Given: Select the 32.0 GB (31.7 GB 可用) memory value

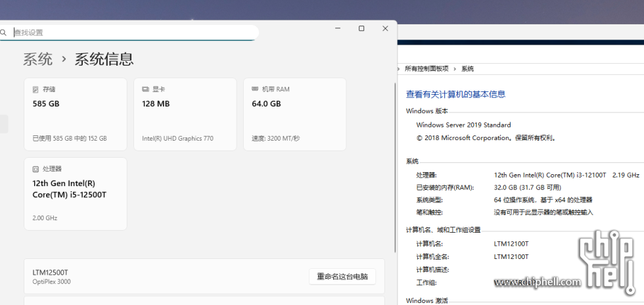Looking at the screenshot, I should pyautogui.click(x=527, y=187).
